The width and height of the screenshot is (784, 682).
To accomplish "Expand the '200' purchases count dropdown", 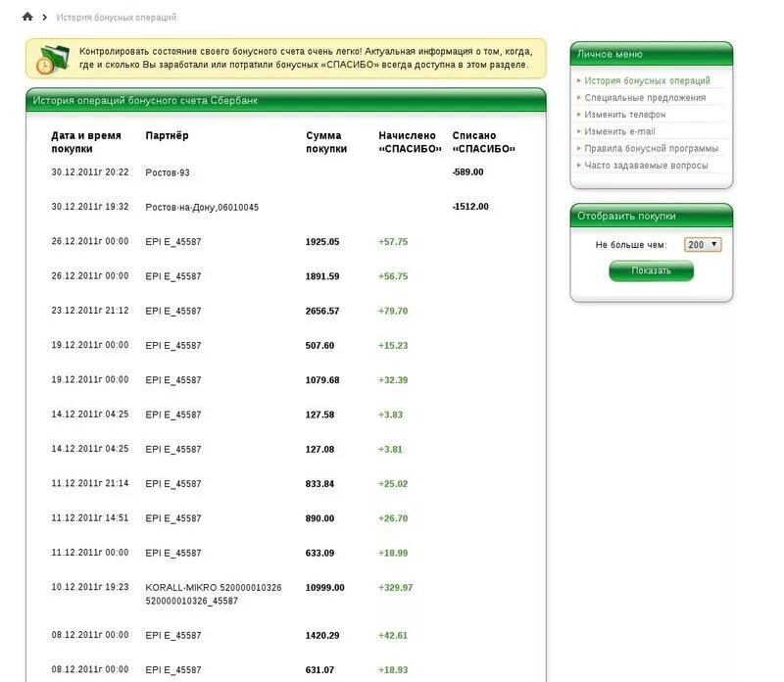I will pos(703,245).
